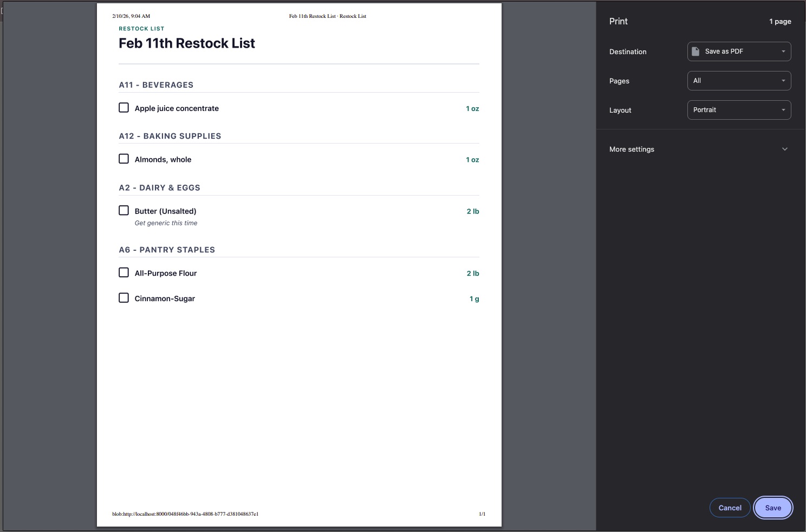The image size is (806, 532).
Task: Click the Cancel button
Action: pyautogui.click(x=730, y=508)
